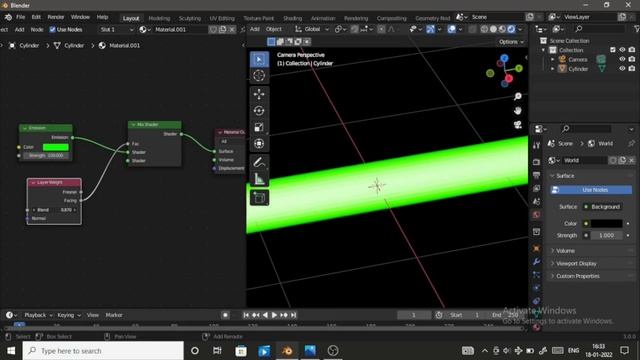Click the navigation gizmo Z axis
The width and height of the screenshot is (640, 360).
pyautogui.click(x=504, y=59)
